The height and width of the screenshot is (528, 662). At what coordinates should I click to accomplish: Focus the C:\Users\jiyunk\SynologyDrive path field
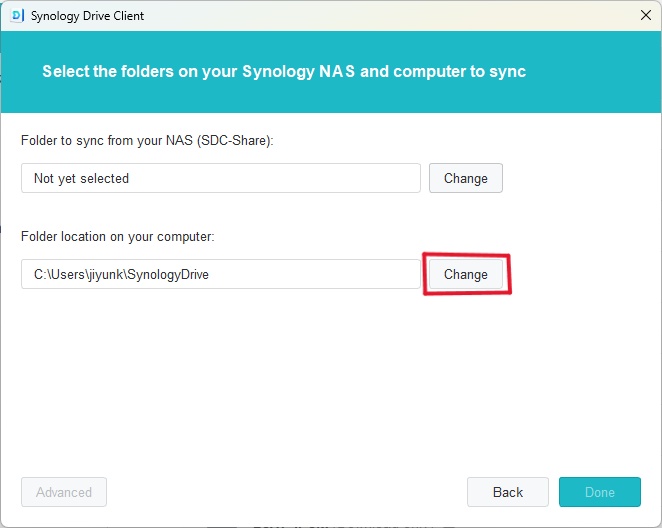(x=220, y=274)
